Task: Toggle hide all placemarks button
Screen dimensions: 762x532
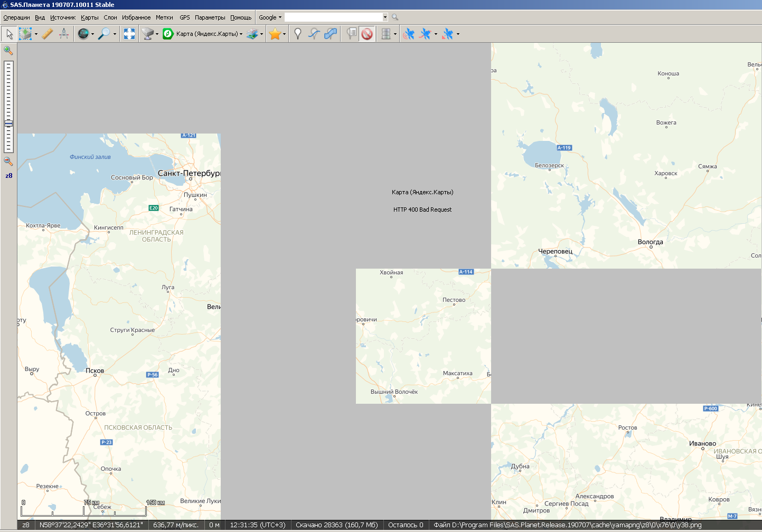Action: point(367,34)
